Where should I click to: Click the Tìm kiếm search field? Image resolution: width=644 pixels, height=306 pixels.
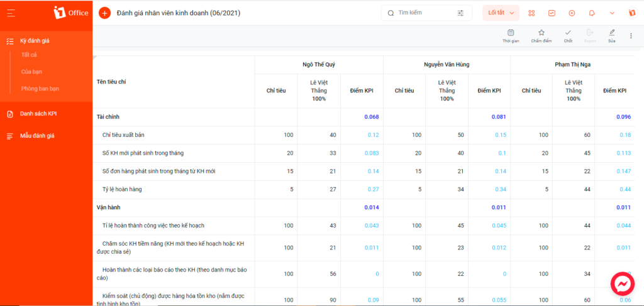click(x=426, y=13)
